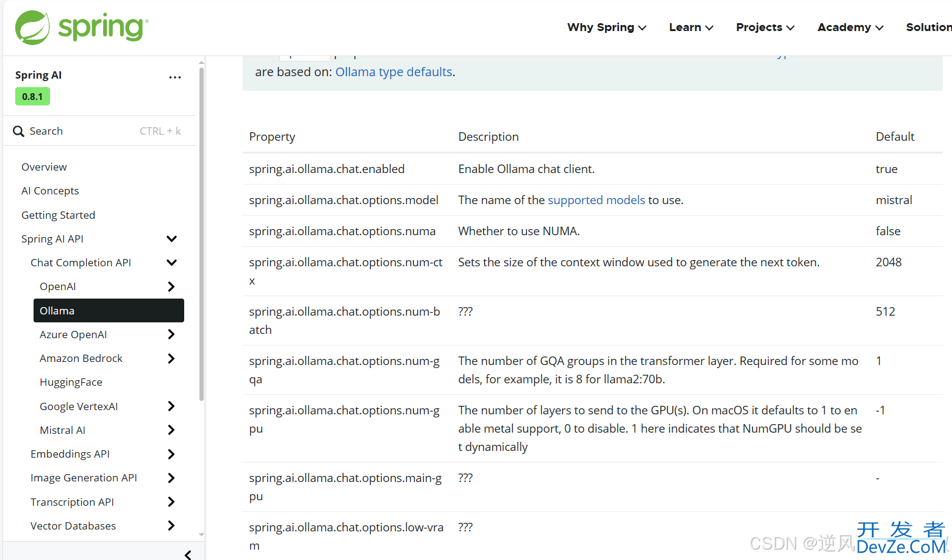Expand the Google VertexAI submenu arrow
Image resolution: width=952 pixels, height=560 pixels.
(171, 406)
